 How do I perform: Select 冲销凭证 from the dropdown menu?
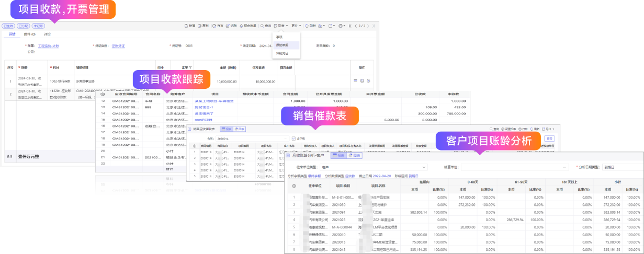(283, 53)
